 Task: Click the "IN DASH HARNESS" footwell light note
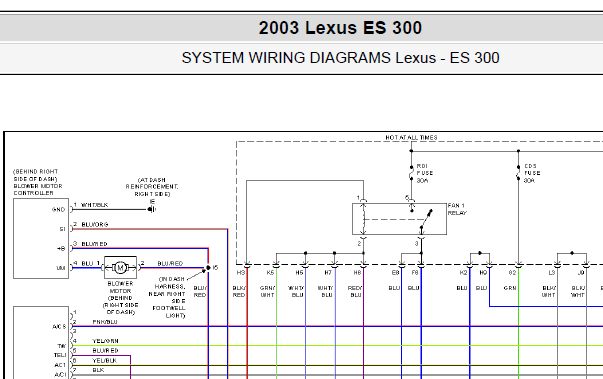pos(167,297)
